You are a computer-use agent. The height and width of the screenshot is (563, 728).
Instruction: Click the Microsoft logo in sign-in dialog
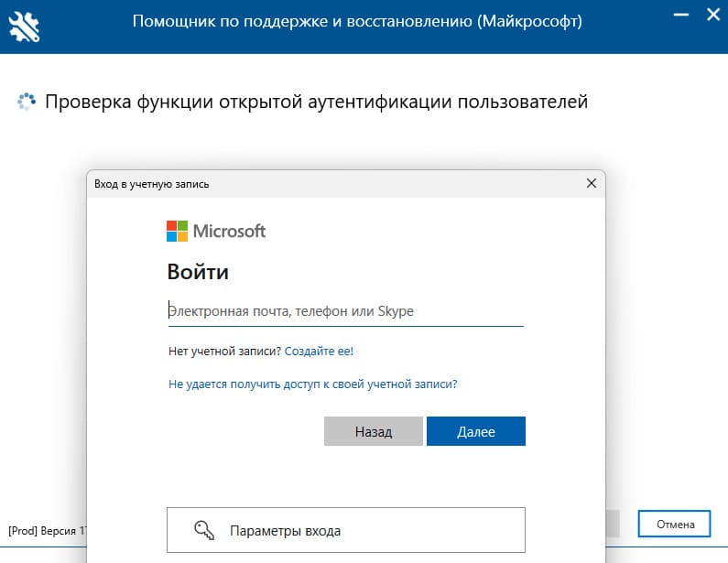(216, 231)
